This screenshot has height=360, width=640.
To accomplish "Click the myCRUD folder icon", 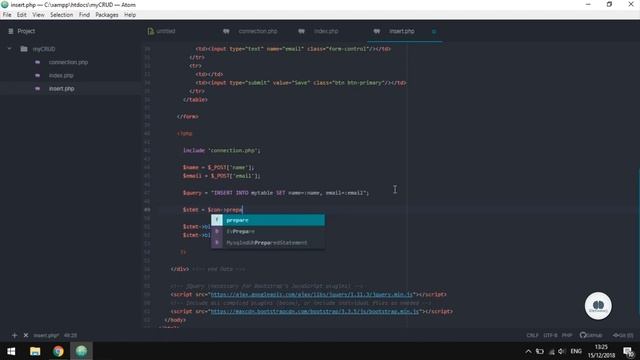I will (x=24, y=49).
